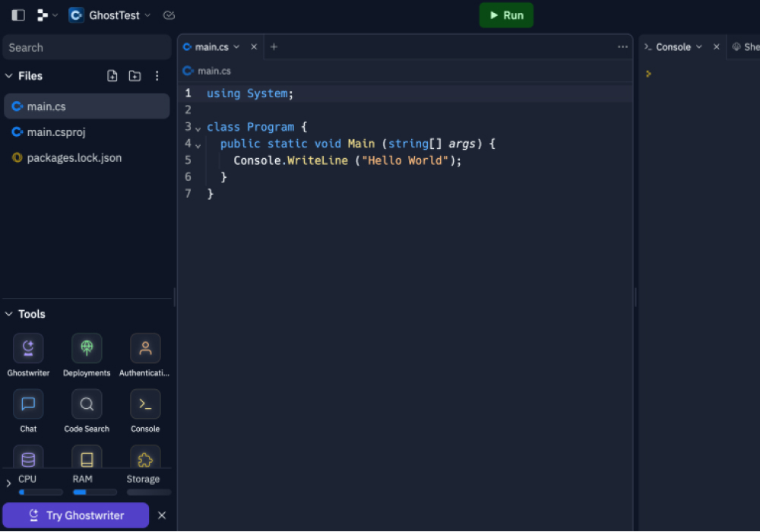Expand the CPU resources panel
This screenshot has width=760, height=532.
(x=8, y=483)
